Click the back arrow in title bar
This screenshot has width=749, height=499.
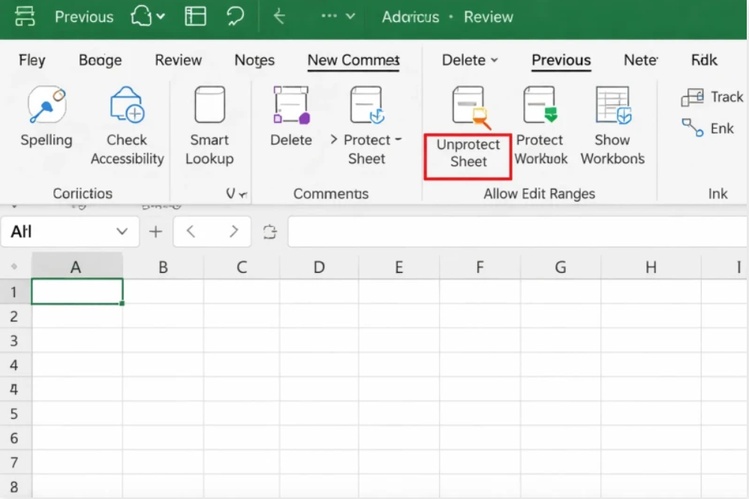pos(279,16)
